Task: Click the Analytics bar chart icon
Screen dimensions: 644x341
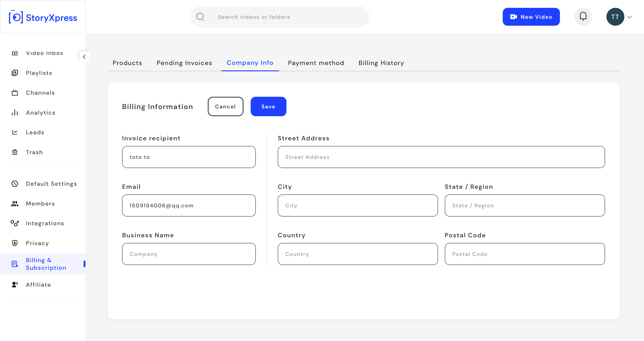Action: (x=15, y=113)
